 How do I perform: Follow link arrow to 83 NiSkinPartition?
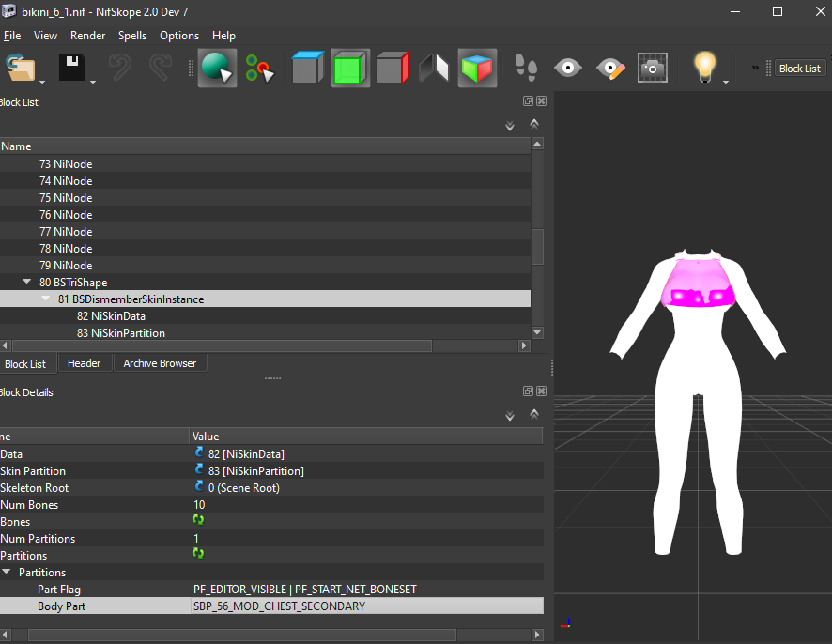199,469
